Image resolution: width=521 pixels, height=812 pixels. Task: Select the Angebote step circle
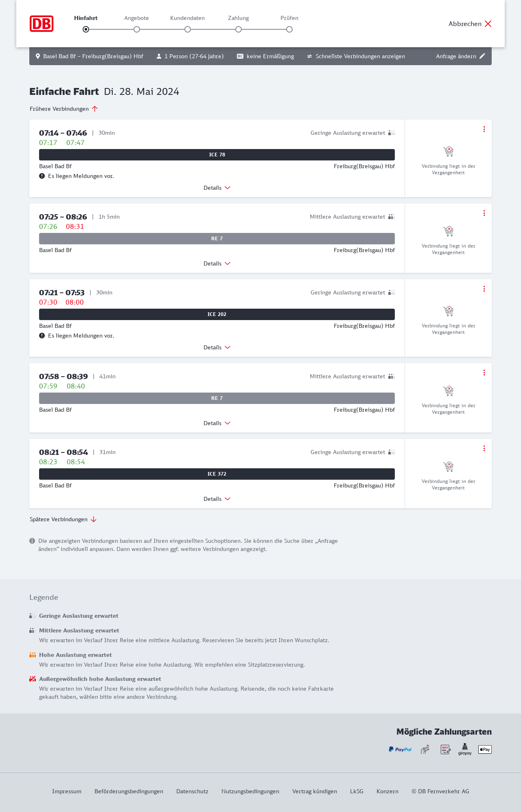tap(137, 29)
